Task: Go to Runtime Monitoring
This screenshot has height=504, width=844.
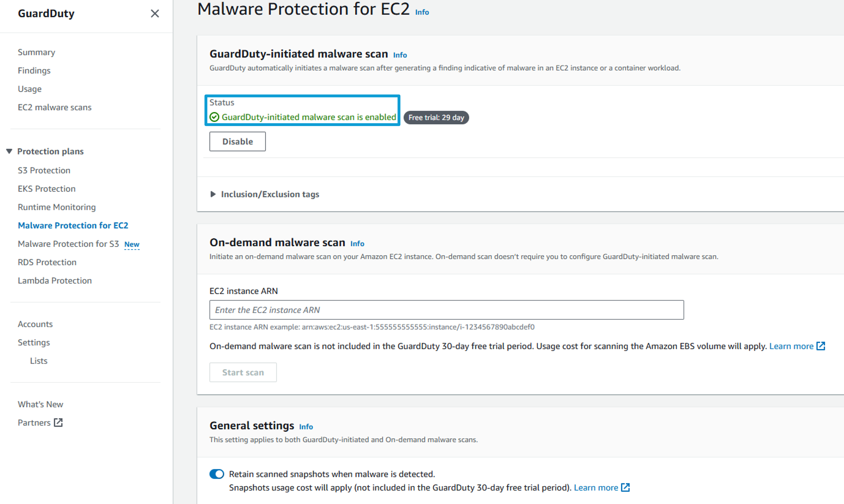Action: pyautogui.click(x=57, y=207)
